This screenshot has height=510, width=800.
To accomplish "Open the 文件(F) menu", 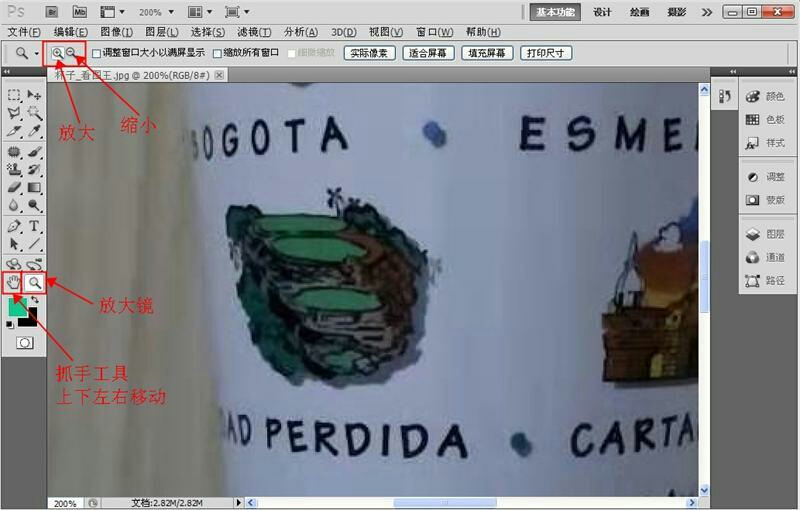I will click(23, 32).
